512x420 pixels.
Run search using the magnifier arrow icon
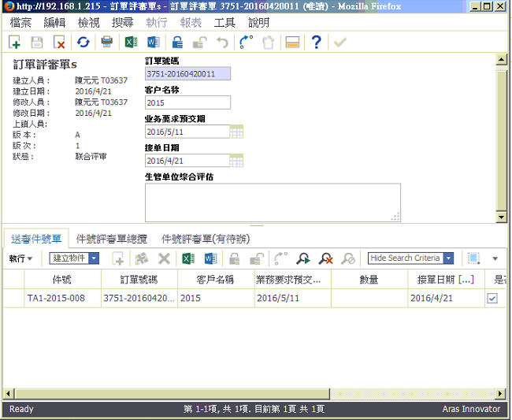tap(303, 258)
